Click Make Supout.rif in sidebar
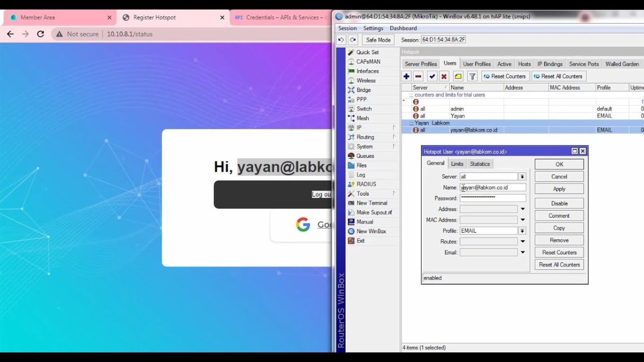Screen dimensions: 644x362 tap(374, 213)
